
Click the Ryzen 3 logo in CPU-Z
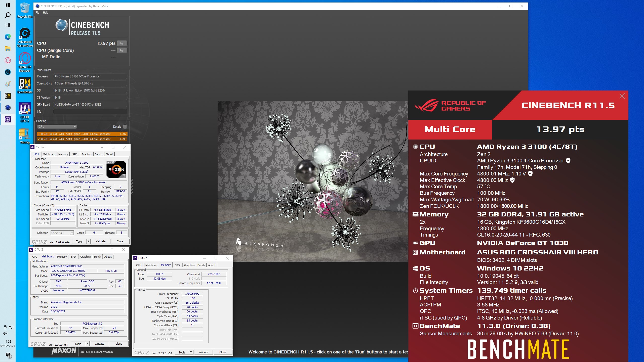click(116, 169)
